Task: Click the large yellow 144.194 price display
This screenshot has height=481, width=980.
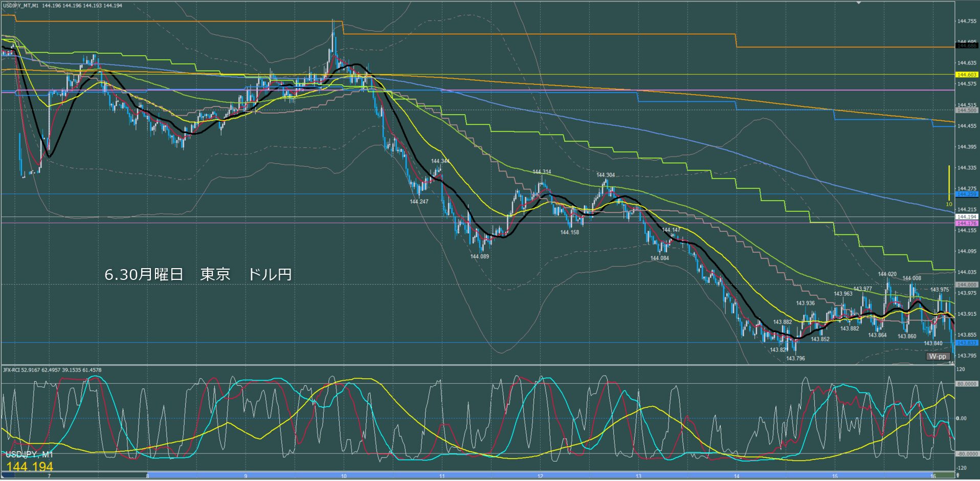Action: [x=30, y=467]
